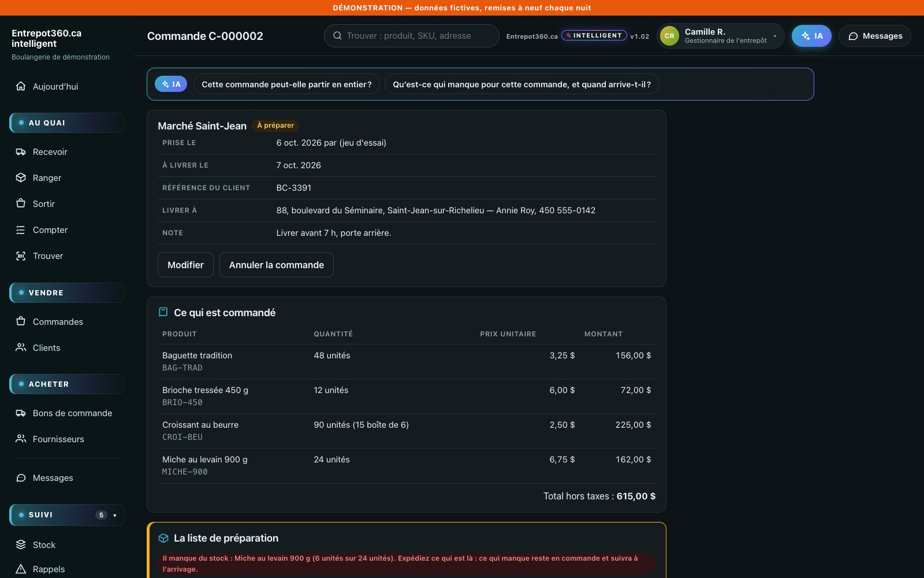Click the Stock layers icon

click(21, 544)
